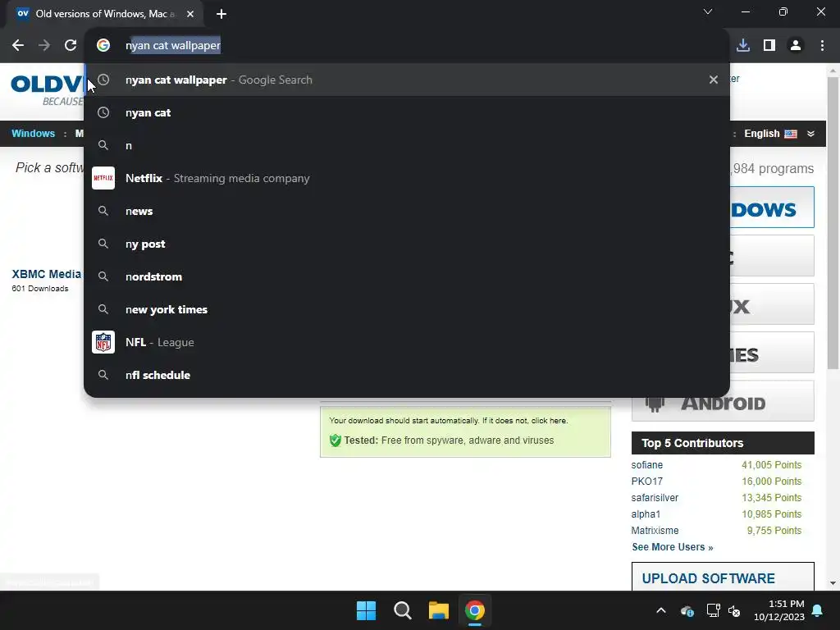Image resolution: width=840 pixels, height=630 pixels.
Task: Go back with the browser back arrow
Action: tap(18, 46)
